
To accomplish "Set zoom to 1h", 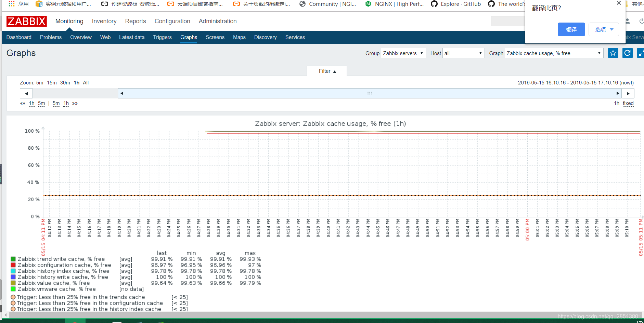I will [x=76, y=83].
